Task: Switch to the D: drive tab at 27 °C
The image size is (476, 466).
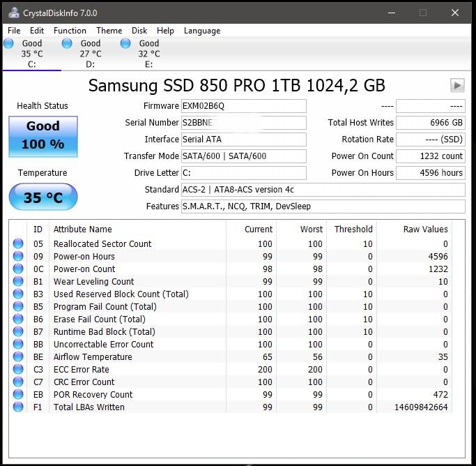Action: coord(90,54)
